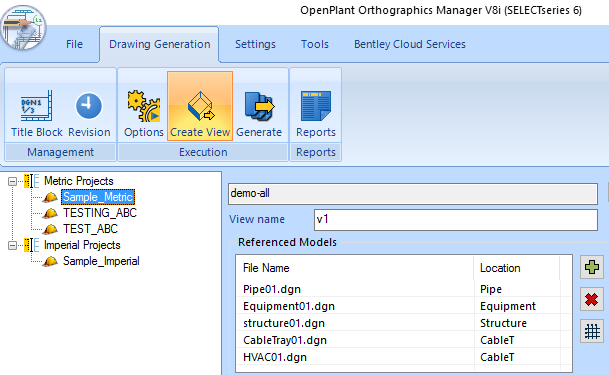Open the application logo button
The image size is (609, 375).
[x=23, y=27]
